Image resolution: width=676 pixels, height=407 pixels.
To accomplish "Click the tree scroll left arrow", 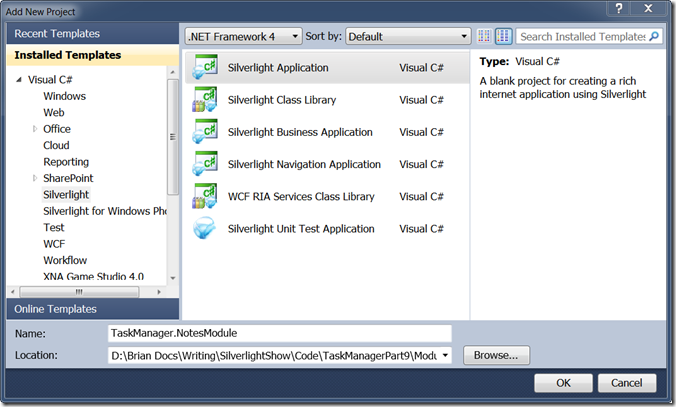I will tap(13, 292).
